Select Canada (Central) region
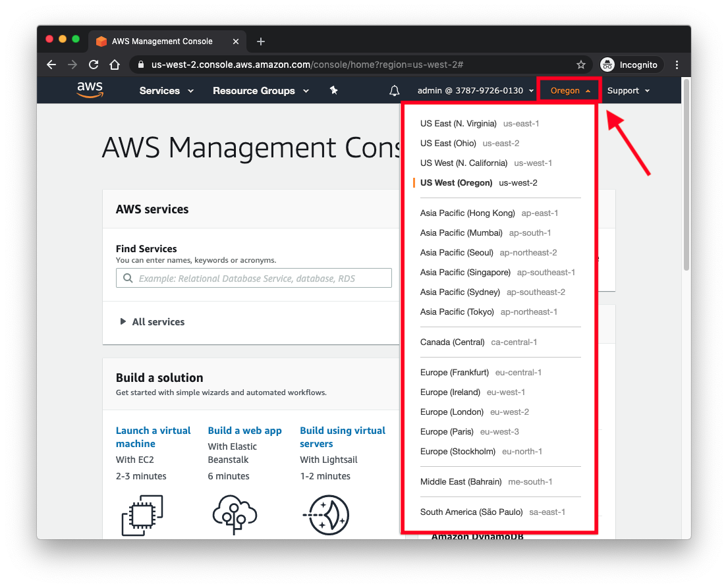The width and height of the screenshot is (728, 588). pyautogui.click(x=478, y=342)
